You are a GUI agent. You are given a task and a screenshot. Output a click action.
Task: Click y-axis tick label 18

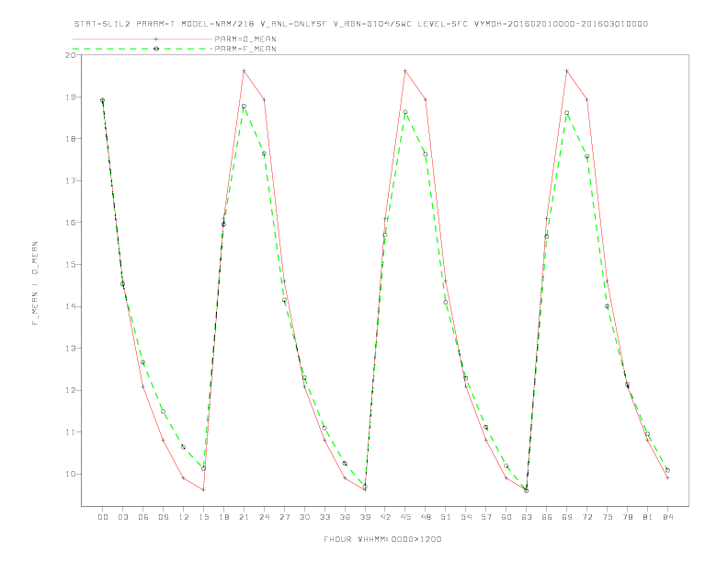tap(71, 138)
